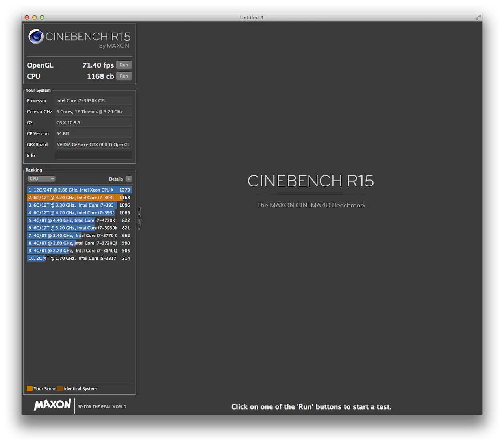The image size is (504, 445).
Task: Click the MAXON logo at bottom left
Action: pos(52,405)
